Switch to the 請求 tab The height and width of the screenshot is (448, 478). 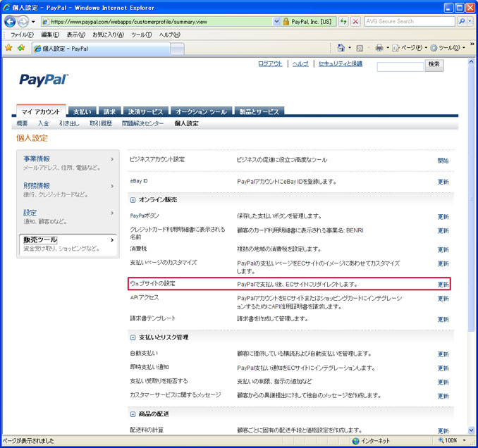coord(109,111)
